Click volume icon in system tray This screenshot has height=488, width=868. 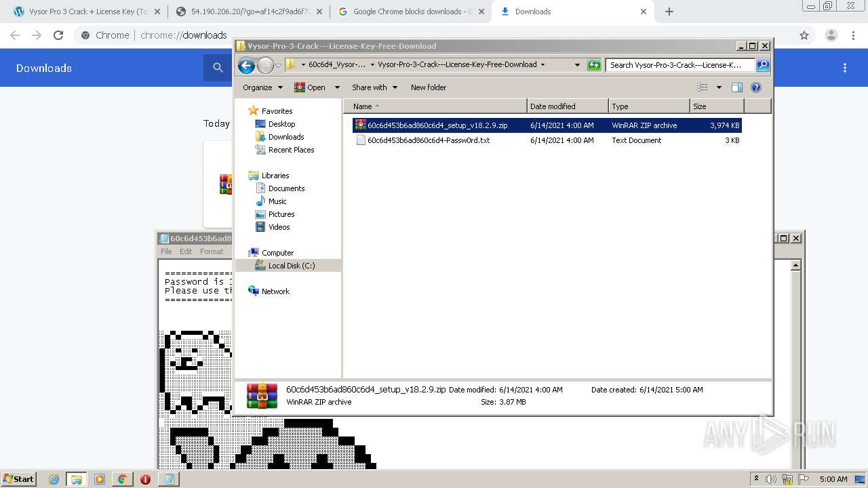tap(771, 479)
